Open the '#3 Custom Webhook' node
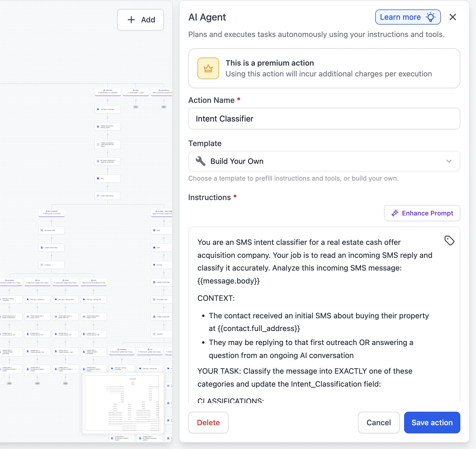Image resolution: width=476 pixels, height=449 pixels. click(108, 161)
